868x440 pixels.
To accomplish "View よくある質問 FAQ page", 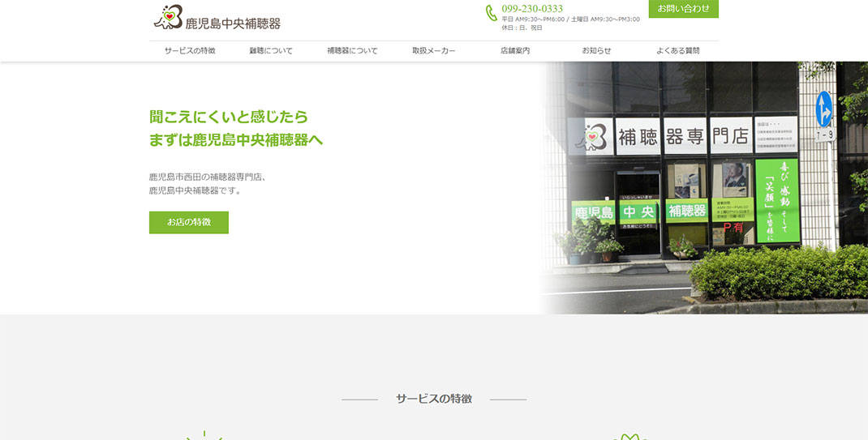I will (x=677, y=51).
